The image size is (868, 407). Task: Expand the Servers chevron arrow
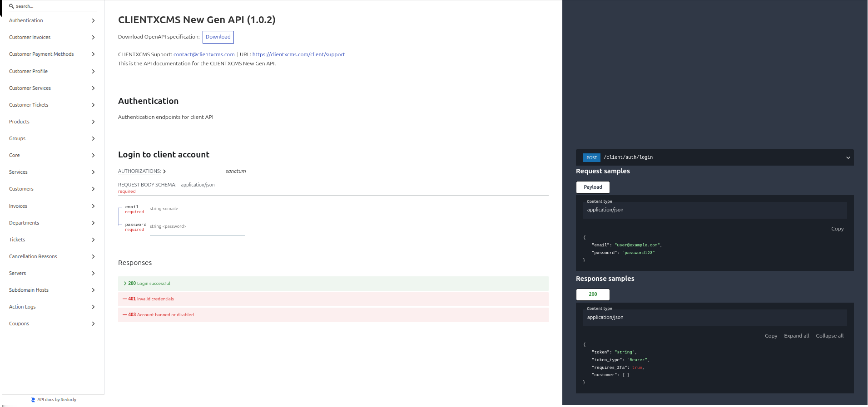click(93, 273)
